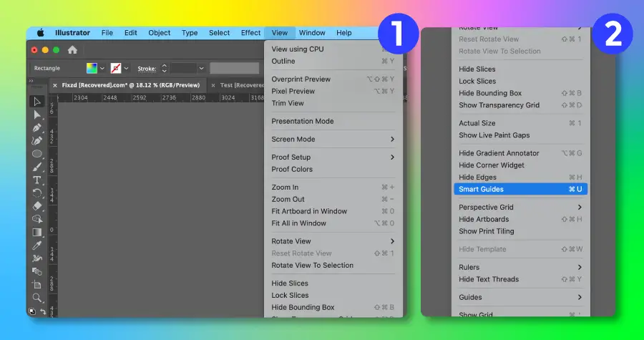The height and width of the screenshot is (340, 644).
Task: Open the Object menu
Action: (x=160, y=33)
